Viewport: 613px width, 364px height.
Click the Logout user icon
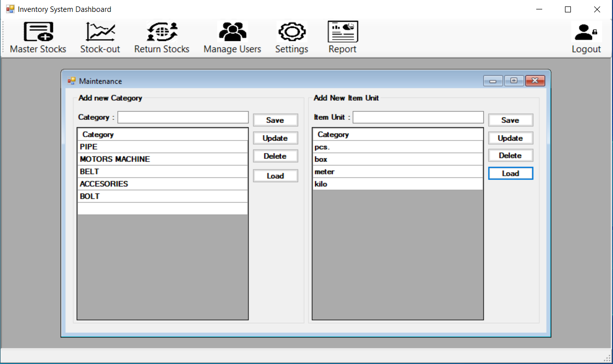coord(586,33)
